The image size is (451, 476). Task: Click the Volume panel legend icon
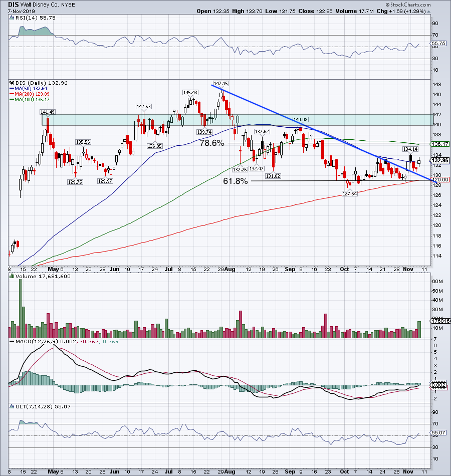click(x=12, y=276)
